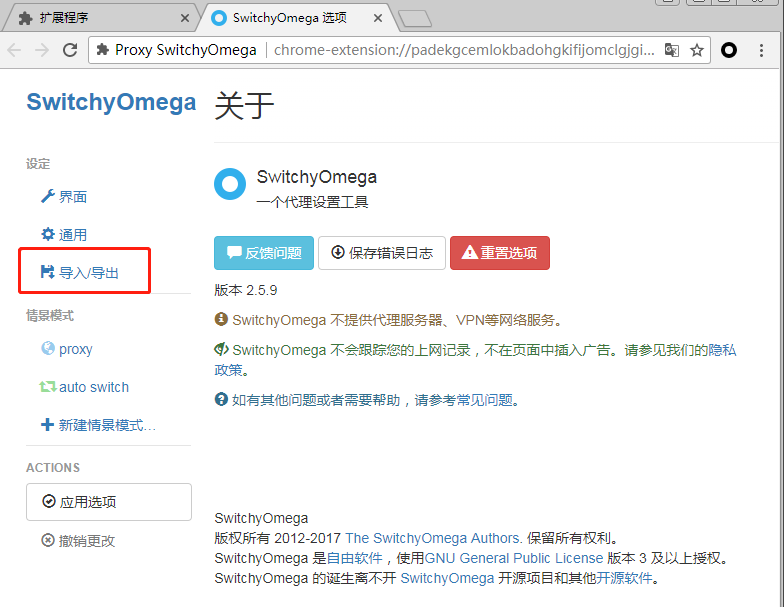
Task: Click the gear icon beside 通用
Action: 48,234
